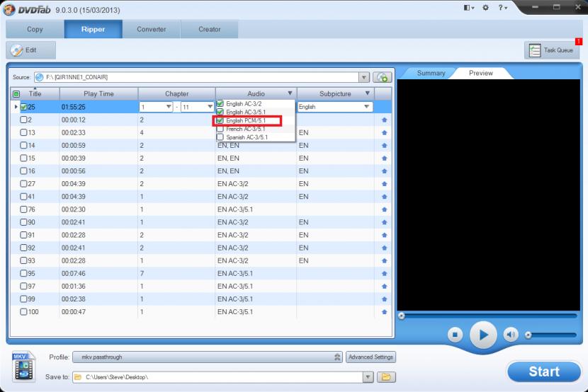Screen dimensions: 588x392
Task: Click the Save to path field
Action: [218, 377]
